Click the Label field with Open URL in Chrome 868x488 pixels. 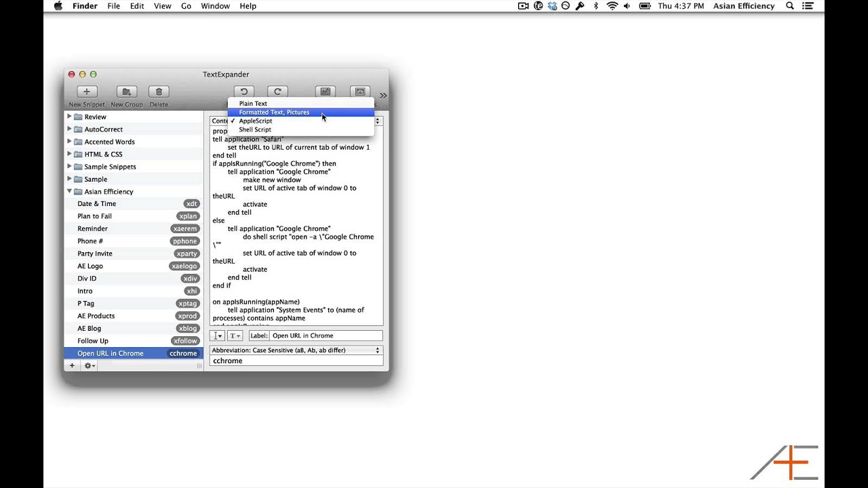pyautogui.click(x=326, y=335)
